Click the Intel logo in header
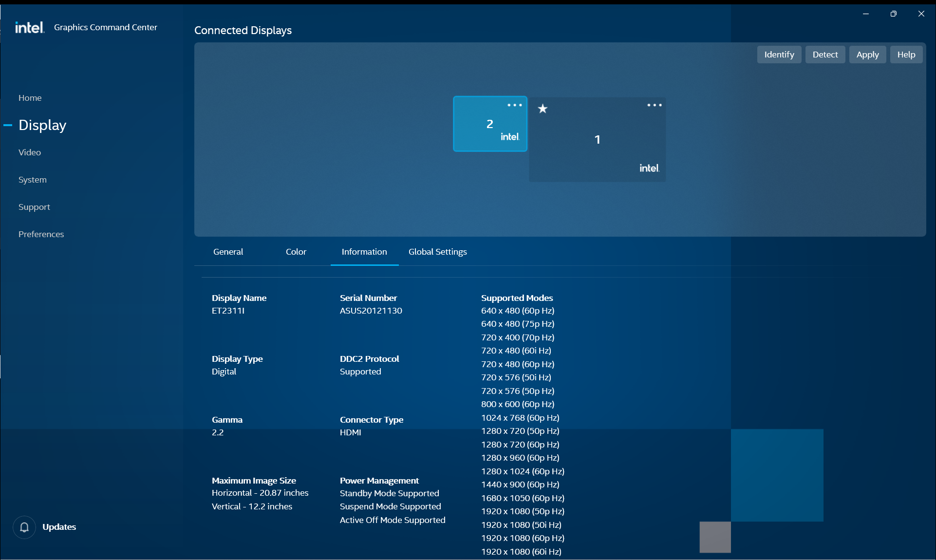This screenshot has height=560, width=936. (x=30, y=27)
